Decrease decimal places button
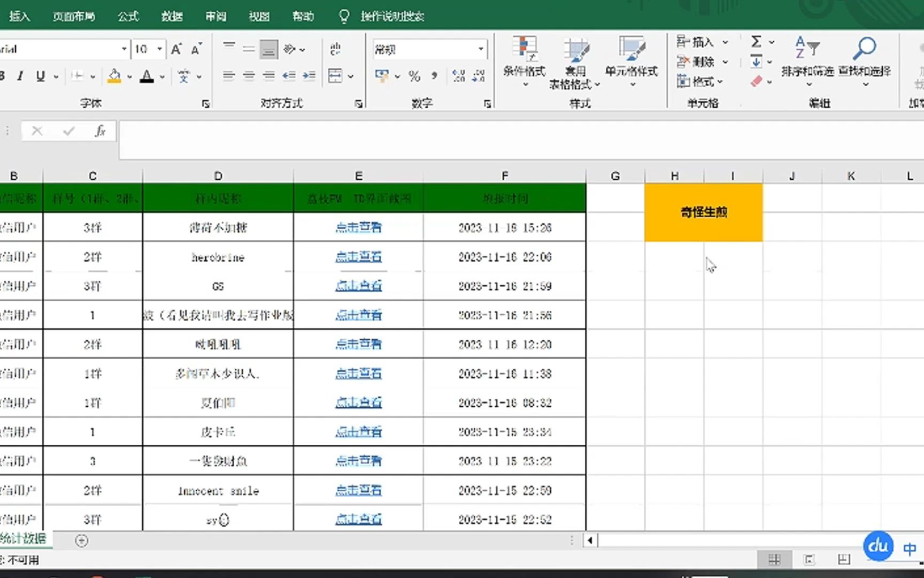Viewport: 924px width, 578px height. 479,76
